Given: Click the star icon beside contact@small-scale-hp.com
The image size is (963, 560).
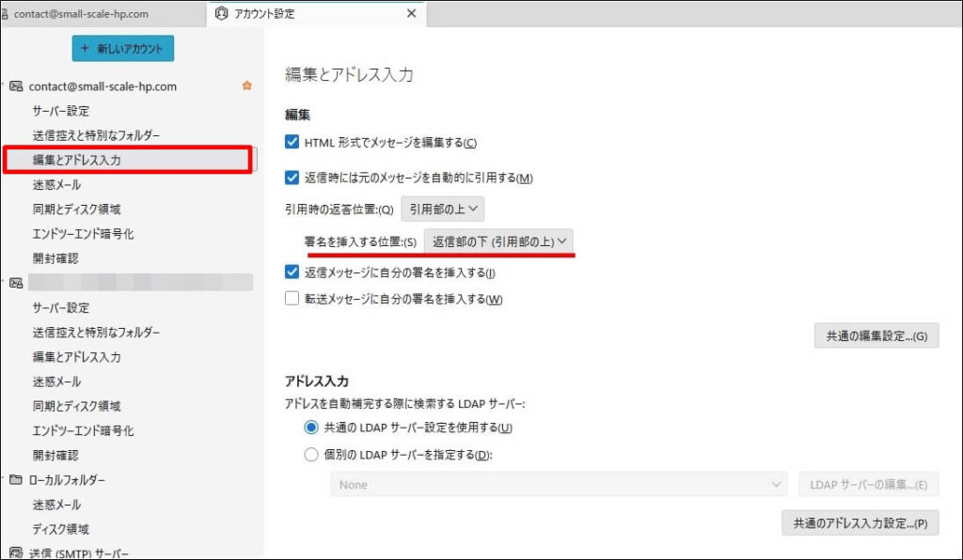Looking at the screenshot, I should (x=247, y=86).
